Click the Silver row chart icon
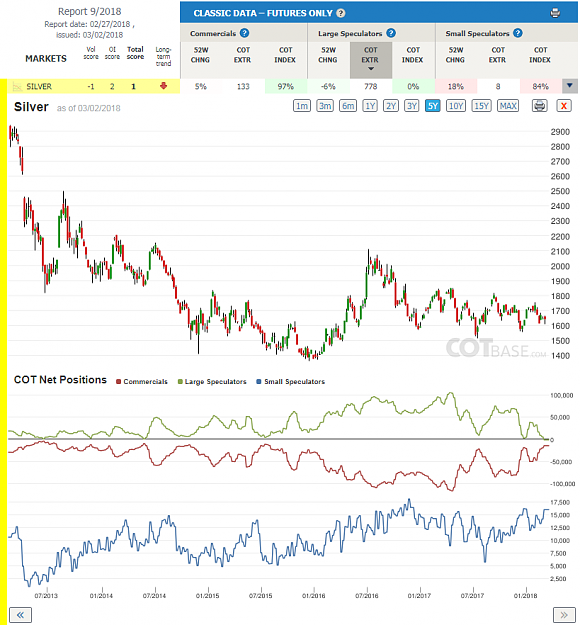 pos(17,86)
